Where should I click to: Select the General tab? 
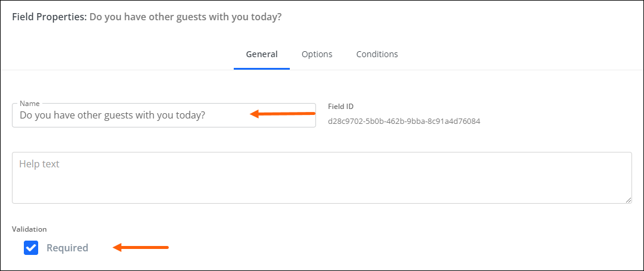[262, 54]
